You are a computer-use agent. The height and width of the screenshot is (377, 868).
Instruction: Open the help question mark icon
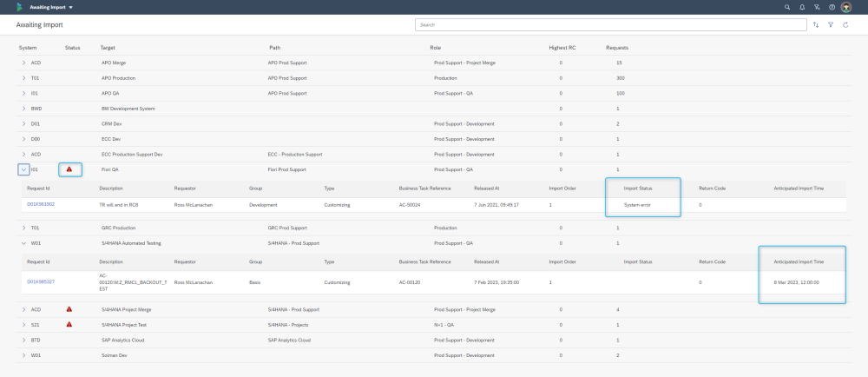tap(832, 7)
